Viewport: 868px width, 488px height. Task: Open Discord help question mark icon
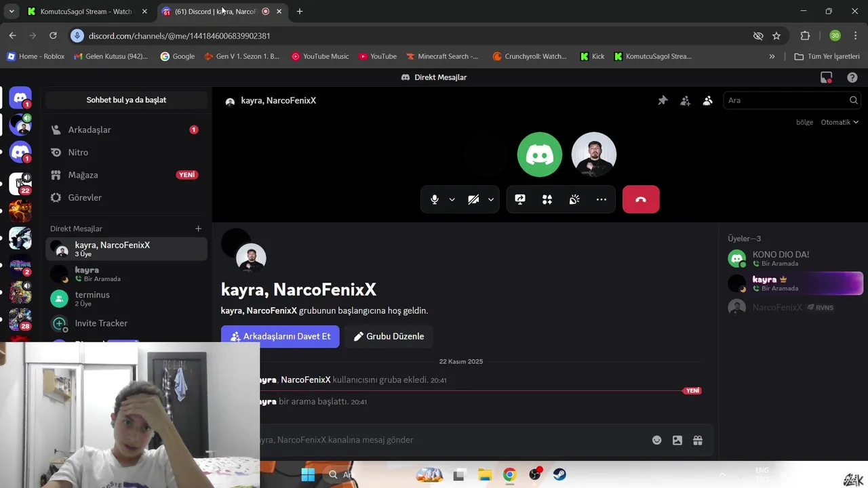coord(852,77)
